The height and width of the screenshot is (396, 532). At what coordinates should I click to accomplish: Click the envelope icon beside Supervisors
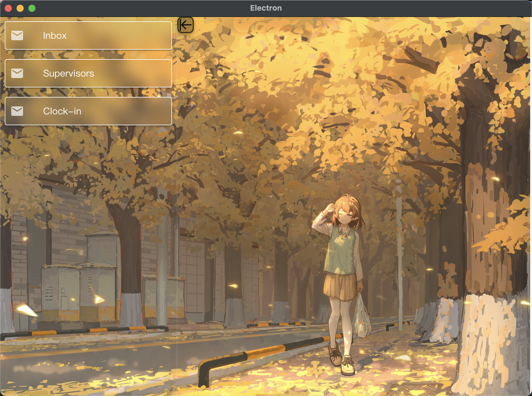[x=17, y=73]
